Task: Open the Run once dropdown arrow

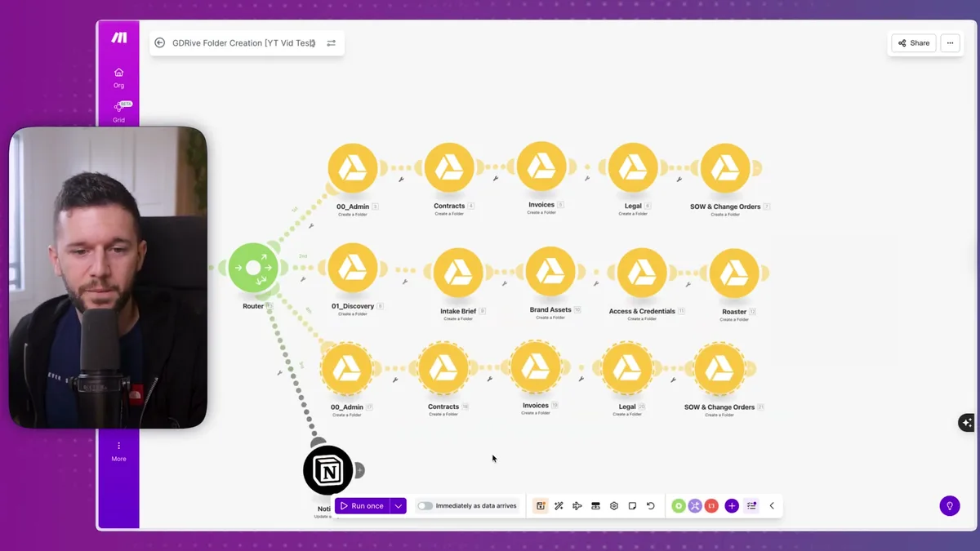Action: pos(399,505)
